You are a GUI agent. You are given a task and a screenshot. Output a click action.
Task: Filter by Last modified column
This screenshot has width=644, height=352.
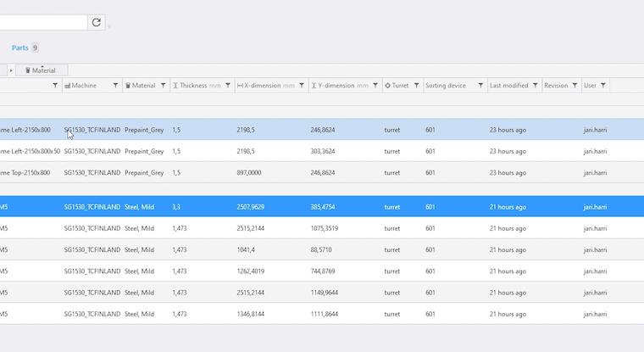pyautogui.click(x=536, y=86)
